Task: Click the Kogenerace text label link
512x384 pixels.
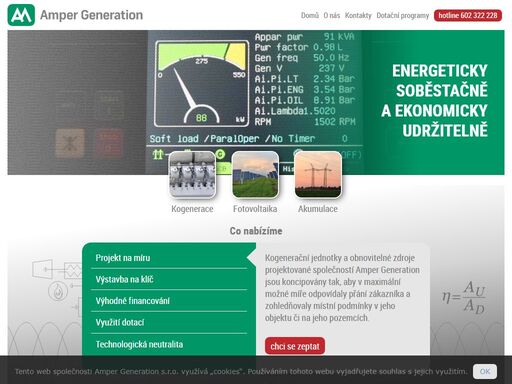Action: [x=192, y=209]
